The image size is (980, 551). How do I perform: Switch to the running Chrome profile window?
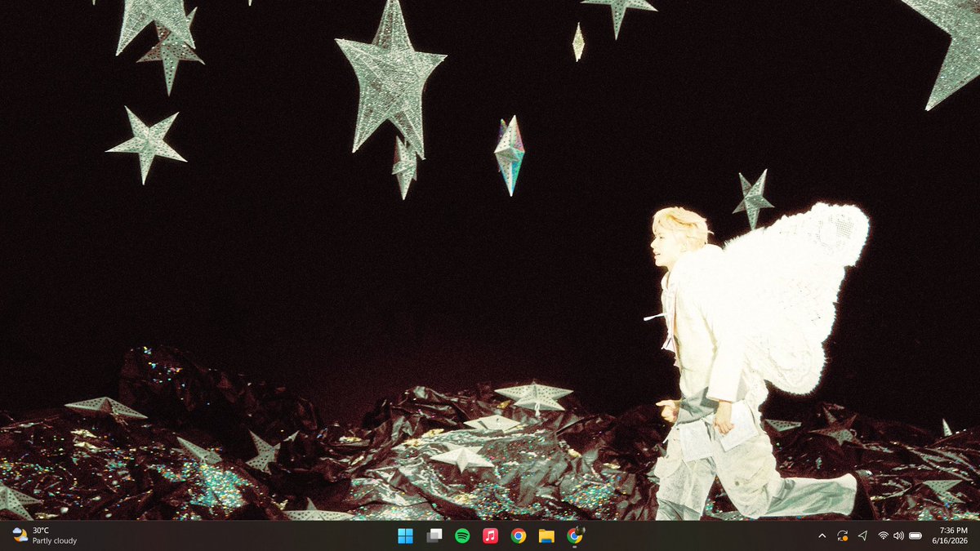pos(575,535)
